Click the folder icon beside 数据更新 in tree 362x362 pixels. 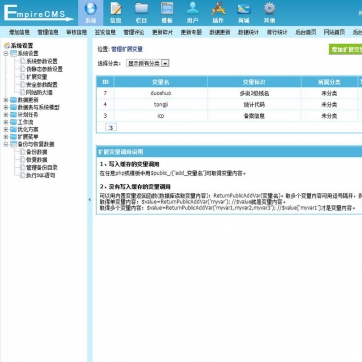pyautogui.click(x=13, y=100)
